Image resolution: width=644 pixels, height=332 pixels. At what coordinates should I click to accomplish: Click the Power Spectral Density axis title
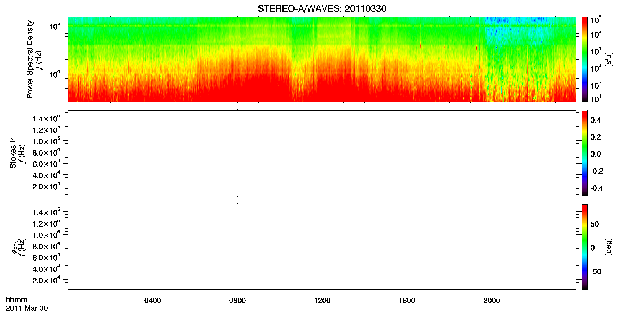pos(30,59)
